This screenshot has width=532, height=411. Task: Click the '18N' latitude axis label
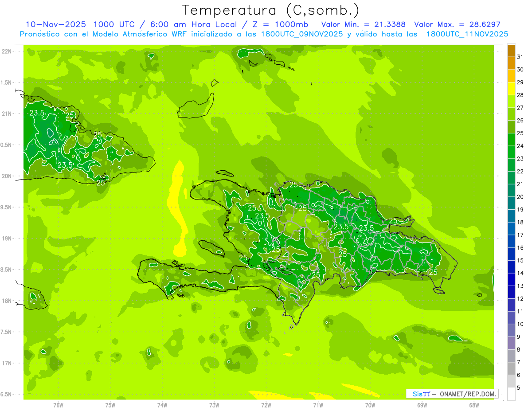[x=7, y=301]
